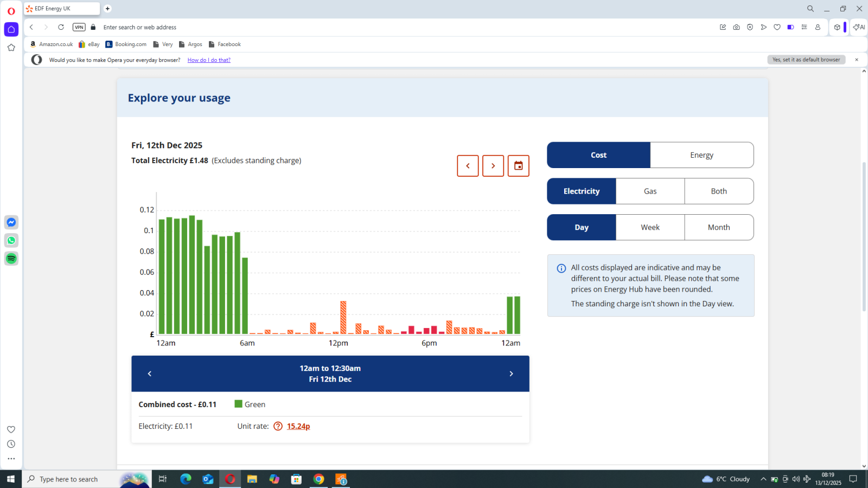
Task: Open Messenger in the Opera sidebar
Action: [11, 222]
